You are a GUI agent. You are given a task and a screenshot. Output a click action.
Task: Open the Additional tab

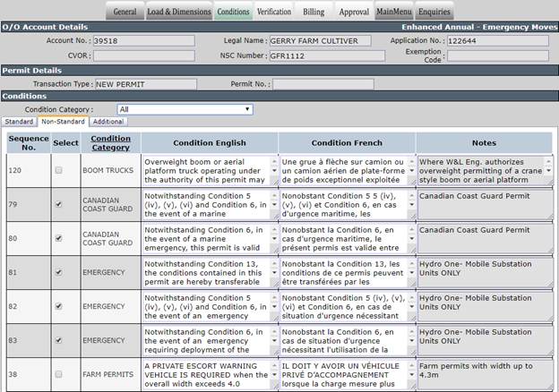tap(108, 122)
